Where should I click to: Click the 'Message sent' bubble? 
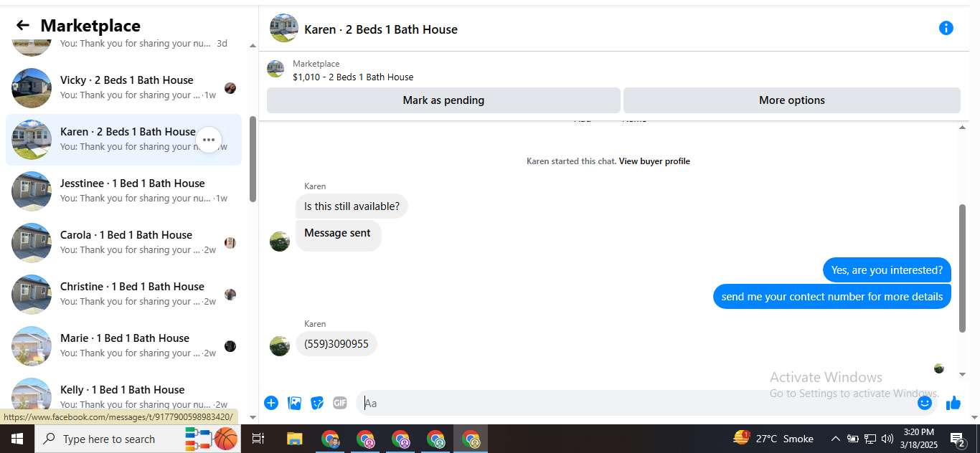(338, 235)
